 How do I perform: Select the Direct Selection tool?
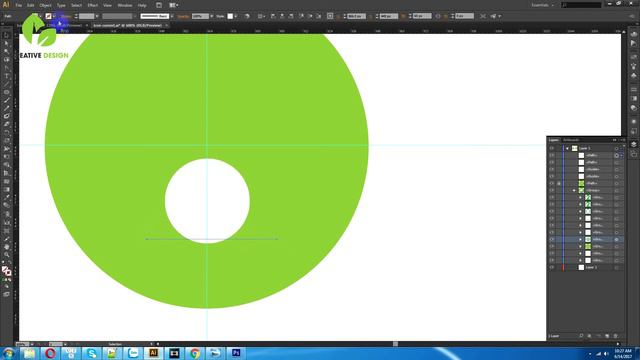tap(6, 44)
